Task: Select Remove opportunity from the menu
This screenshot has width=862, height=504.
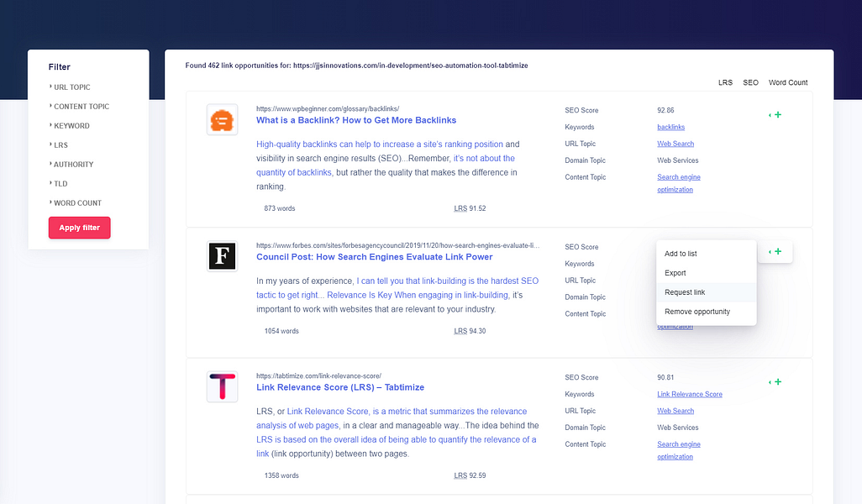Action: (x=696, y=311)
